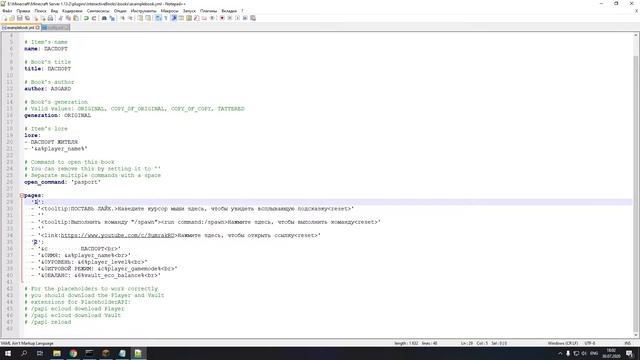
Task: Click on line 26 open_command: 'pasport'
Action: 62,182
